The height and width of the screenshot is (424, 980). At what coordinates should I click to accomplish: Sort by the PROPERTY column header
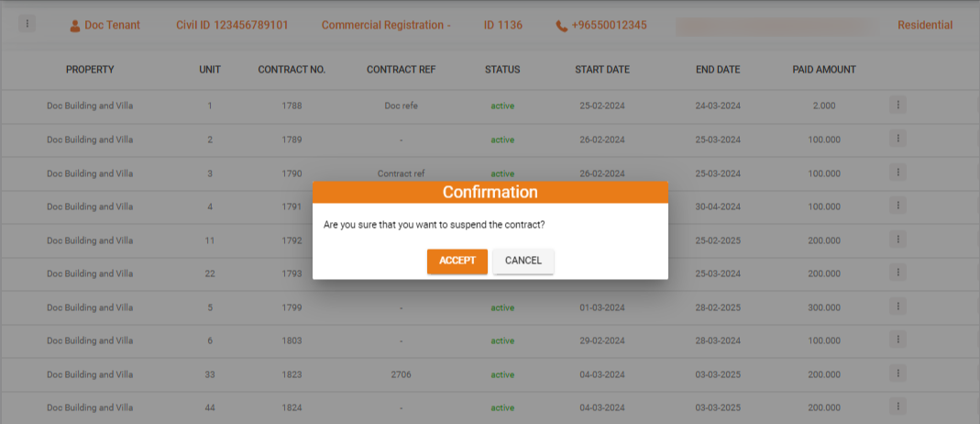pyautogui.click(x=90, y=70)
